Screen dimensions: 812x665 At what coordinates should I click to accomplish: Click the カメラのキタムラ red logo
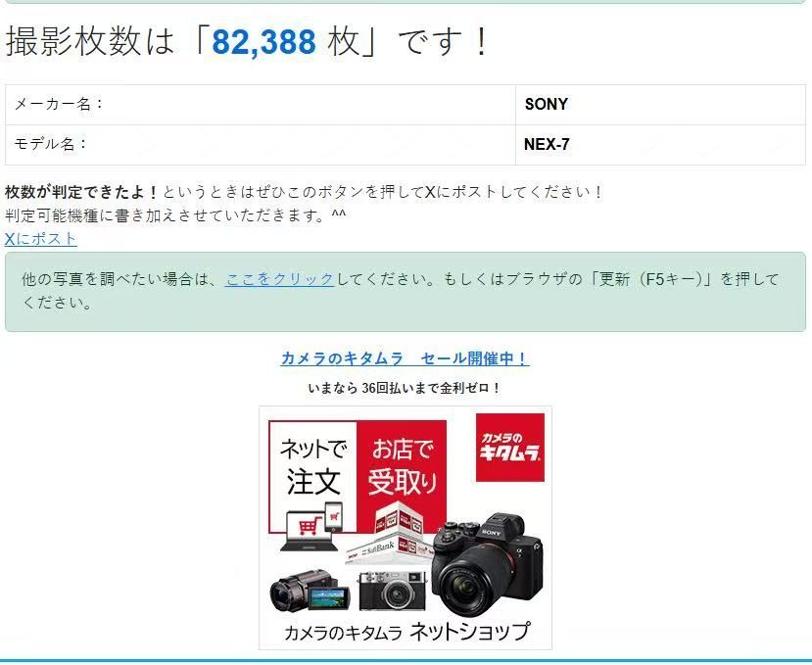510,448
